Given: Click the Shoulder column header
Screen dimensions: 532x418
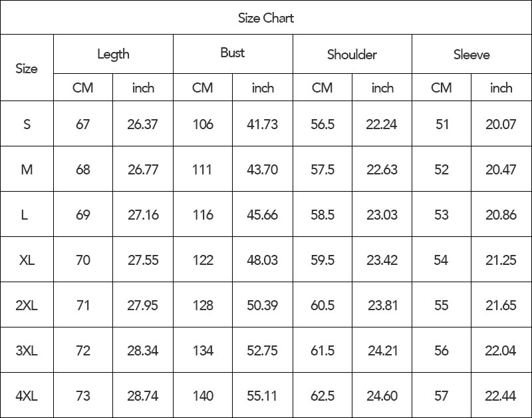Looking at the screenshot, I should click(352, 54).
